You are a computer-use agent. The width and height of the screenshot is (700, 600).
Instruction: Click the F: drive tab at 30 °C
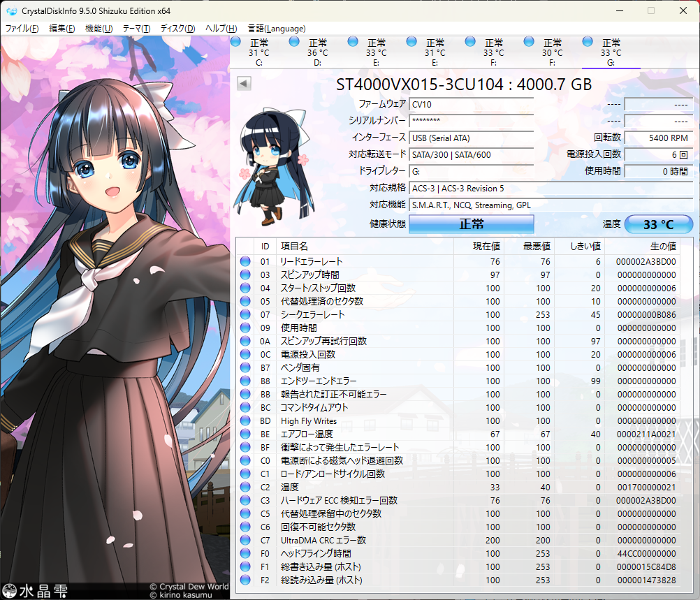click(552, 52)
